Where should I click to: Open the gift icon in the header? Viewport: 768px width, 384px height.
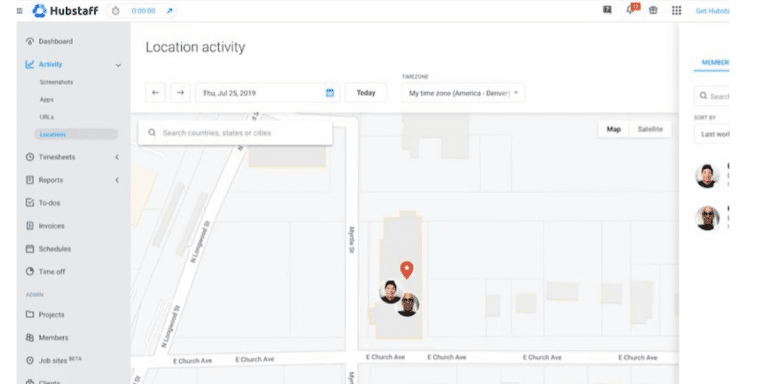pos(653,10)
